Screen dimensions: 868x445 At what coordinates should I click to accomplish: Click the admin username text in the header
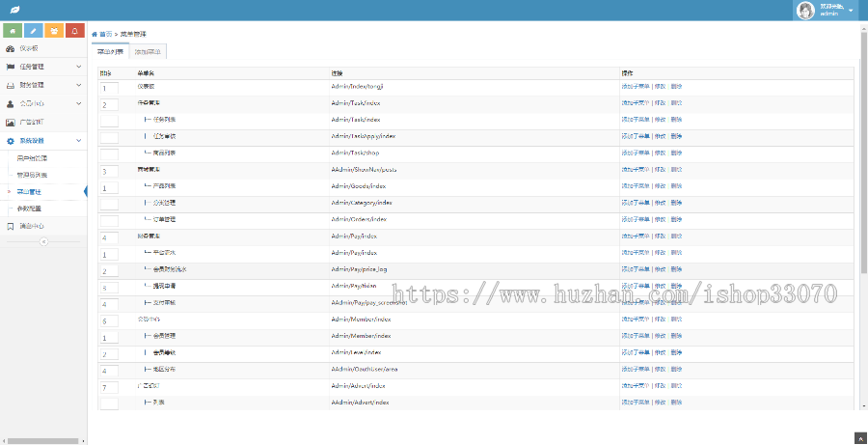pyautogui.click(x=828, y=14)
